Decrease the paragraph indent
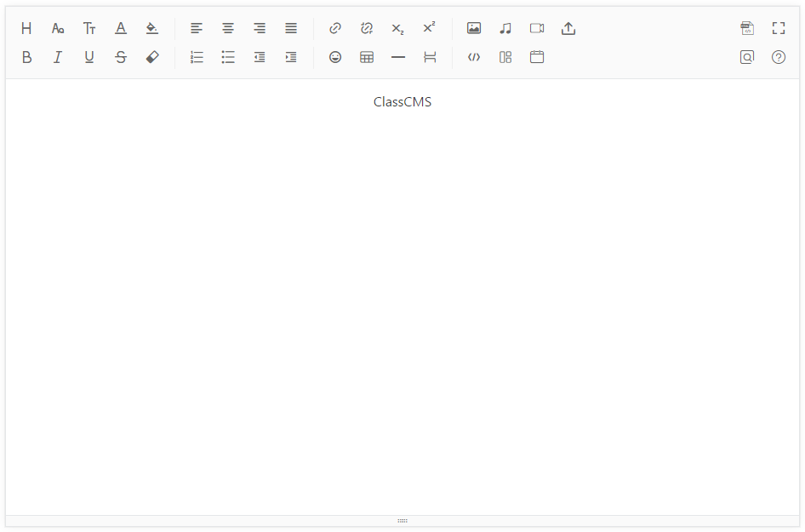 coord(260,57)
